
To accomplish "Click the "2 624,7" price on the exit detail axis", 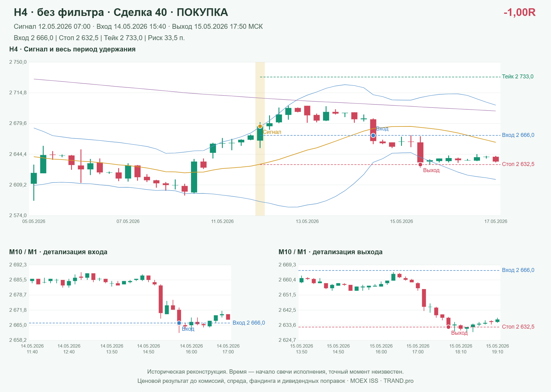I will [x=287, y=340].
